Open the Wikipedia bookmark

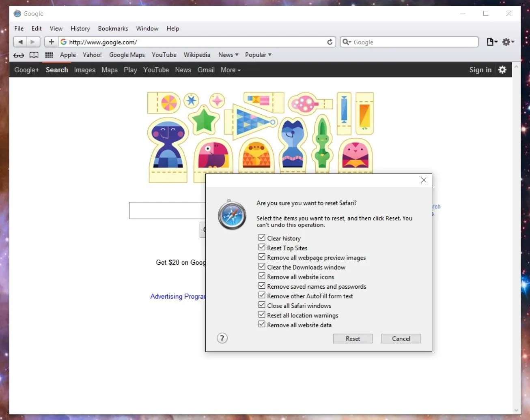pos(197,55)
